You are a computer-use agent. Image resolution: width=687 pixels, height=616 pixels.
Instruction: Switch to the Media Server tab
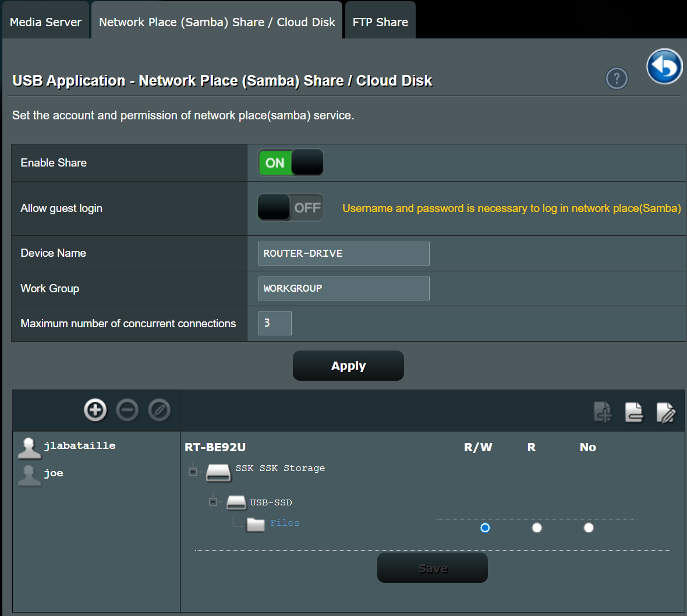(x=45, y=21)
